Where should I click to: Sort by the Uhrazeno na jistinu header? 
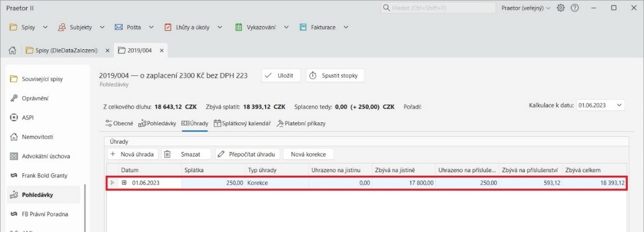pos(340,170)
